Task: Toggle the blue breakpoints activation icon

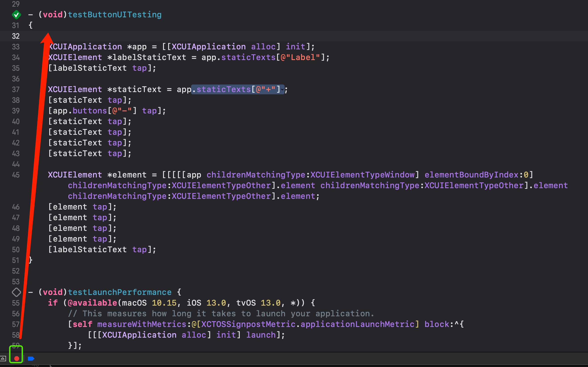Action: tap(31, 358)
